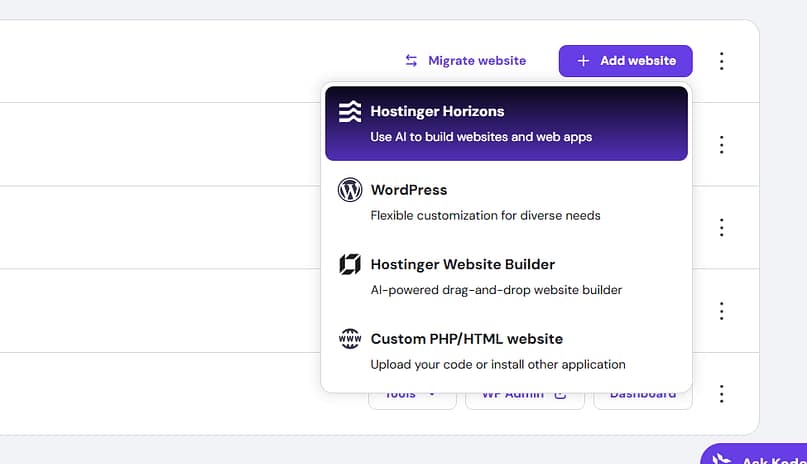Expand the Tools dropdown
The width and height of the screenshot is (807, 464).
pos(412,396)
